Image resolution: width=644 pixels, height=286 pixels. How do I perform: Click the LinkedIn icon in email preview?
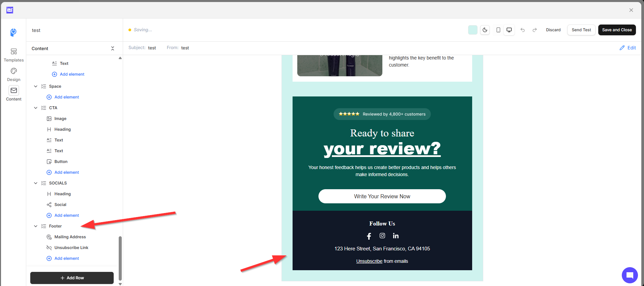(x=396, y=236)
